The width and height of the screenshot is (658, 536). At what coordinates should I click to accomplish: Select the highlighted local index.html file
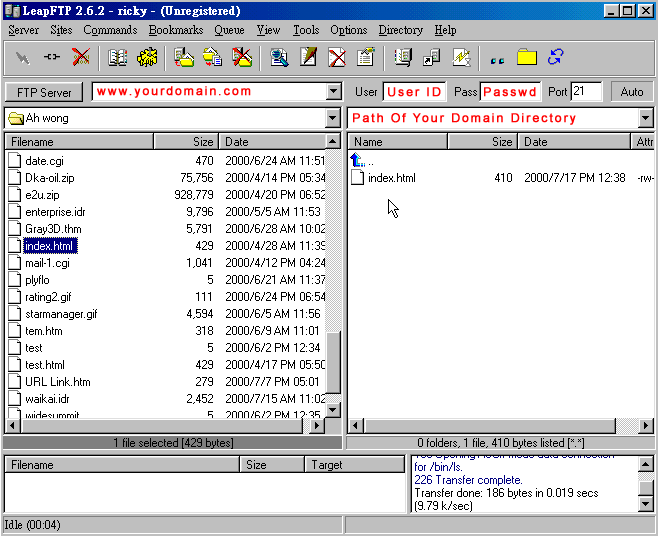coord(50,246)
